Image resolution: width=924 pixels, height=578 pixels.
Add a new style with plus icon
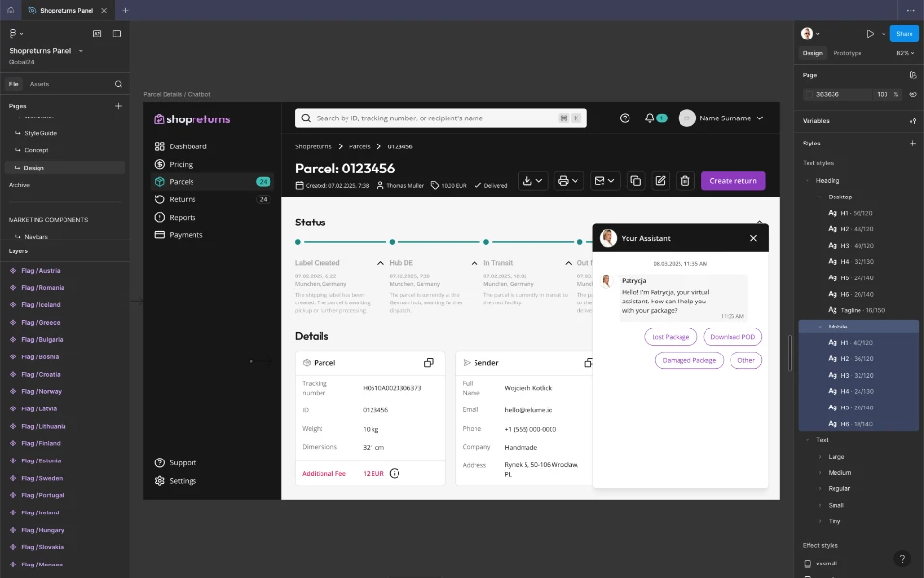click(912, 144)
